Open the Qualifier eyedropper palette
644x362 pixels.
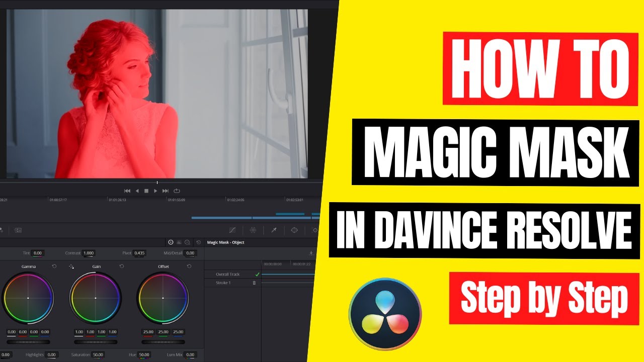tap(274, 230)
